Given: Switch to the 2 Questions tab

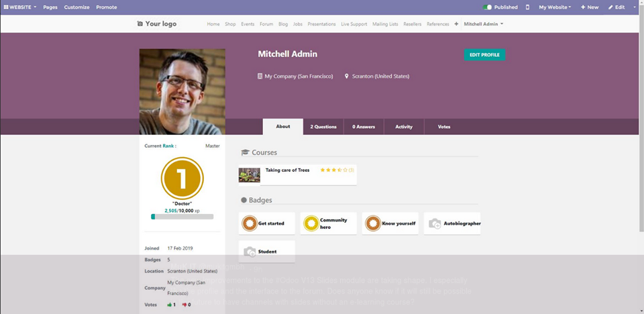Looking at the screenshot, I should (x=323, y=127).
